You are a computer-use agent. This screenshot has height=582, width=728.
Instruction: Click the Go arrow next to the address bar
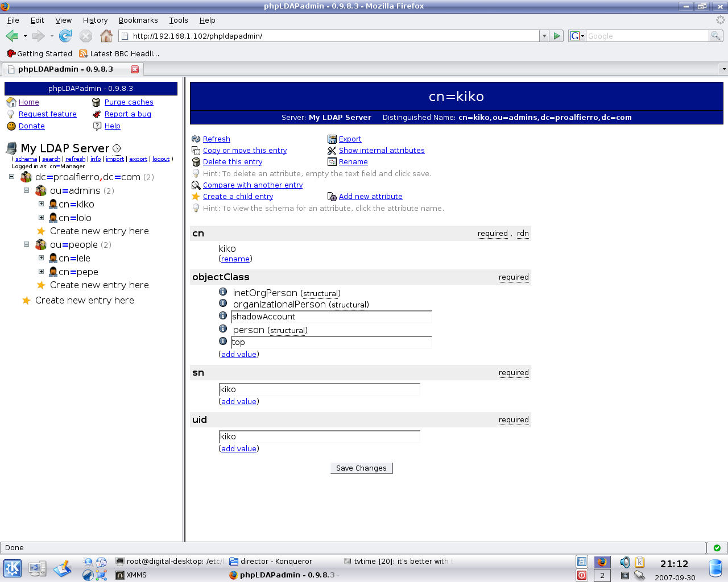click(x=557, y=36)
